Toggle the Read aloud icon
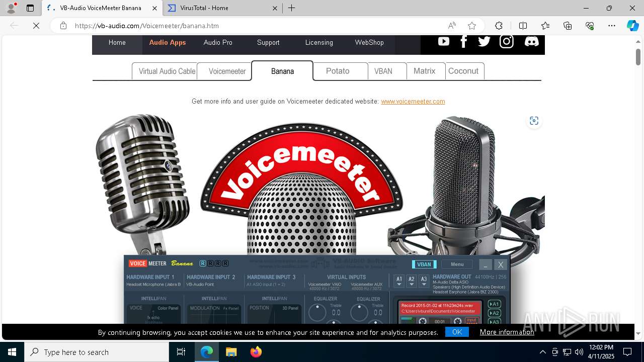Screen dimensions: 644x362 pos(452,26)
